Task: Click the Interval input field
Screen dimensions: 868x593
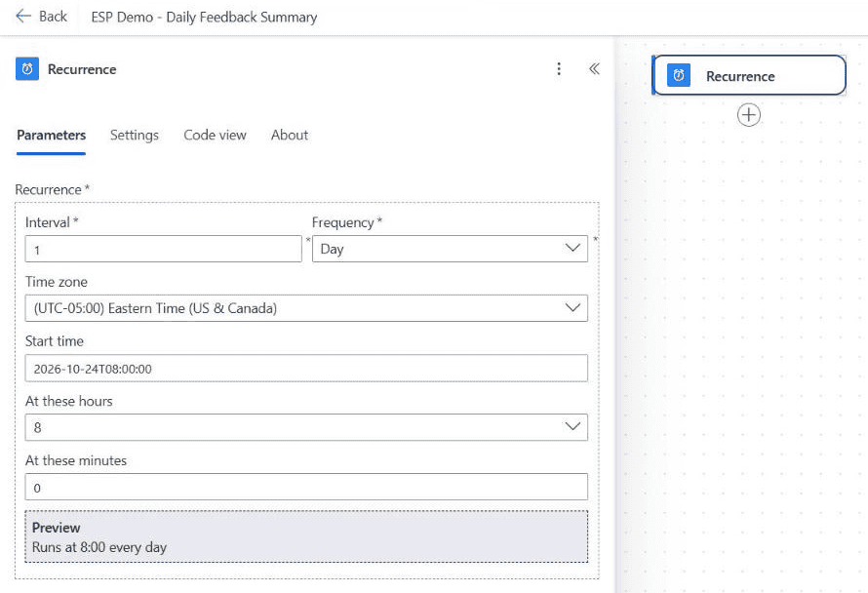Action: [x=163, y=249]
